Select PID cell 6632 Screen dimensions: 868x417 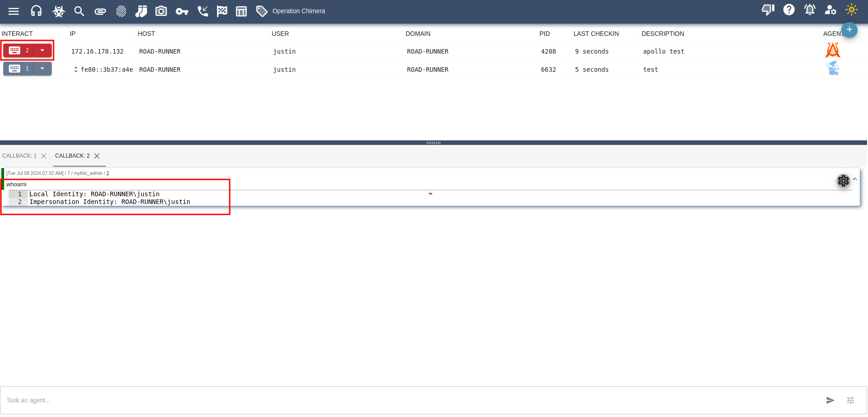point(548,69)
